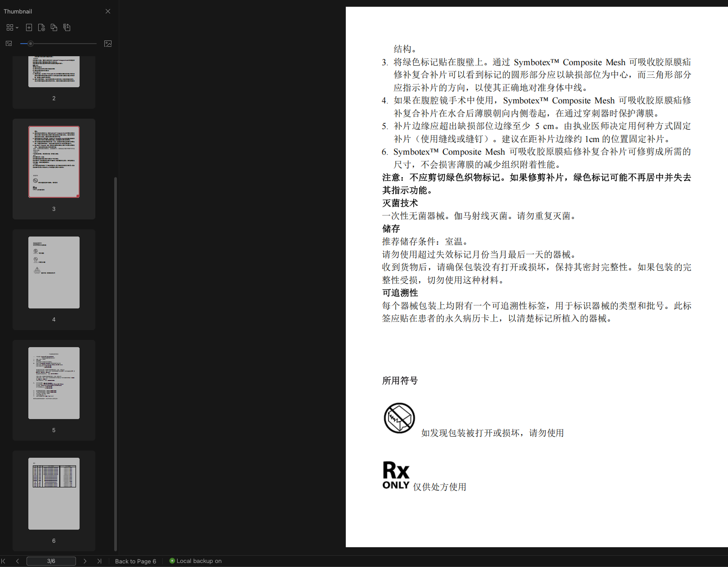
Task: Click the insert new page icon
Action: click(x=29, y=27)
